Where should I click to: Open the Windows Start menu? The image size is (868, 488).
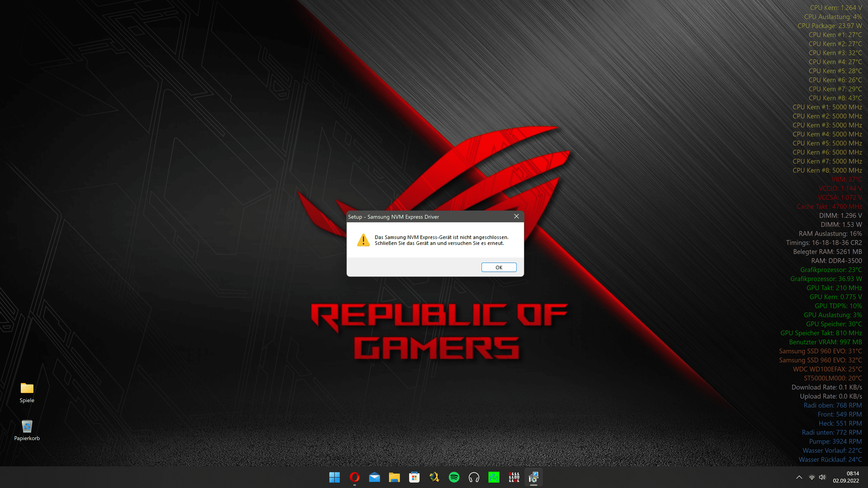pos(334,477)
